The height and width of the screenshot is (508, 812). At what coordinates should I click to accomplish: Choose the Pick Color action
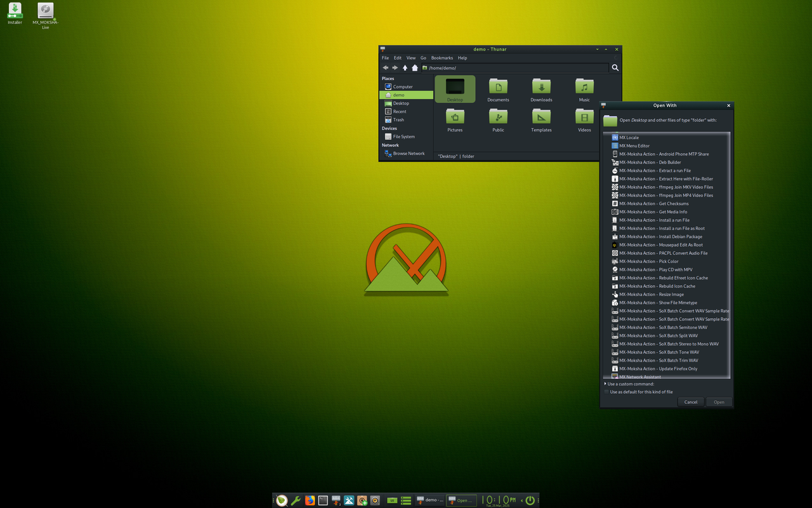(667, 261)
